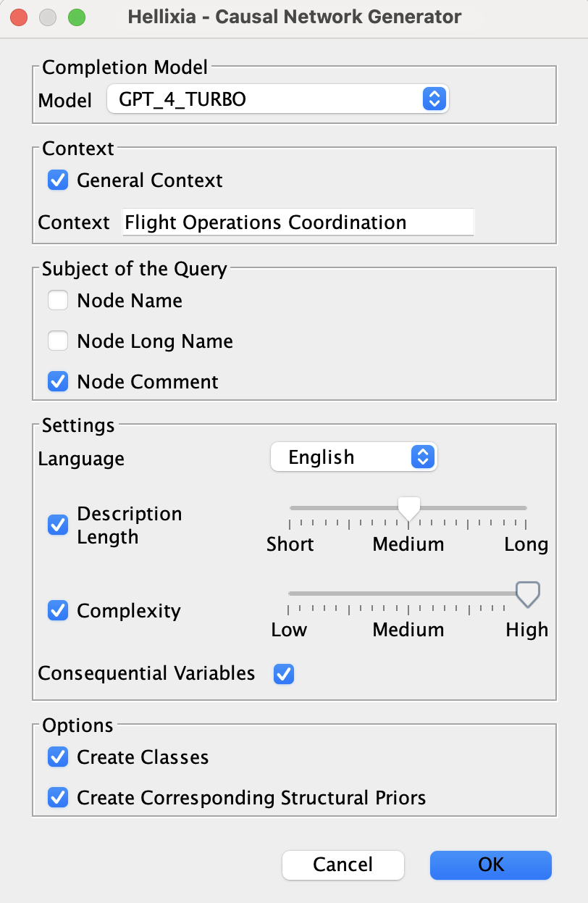Uncheck the Create Classes option
Image resolution: width=588 pixels, height=903 pixels.
pos(58,757)
